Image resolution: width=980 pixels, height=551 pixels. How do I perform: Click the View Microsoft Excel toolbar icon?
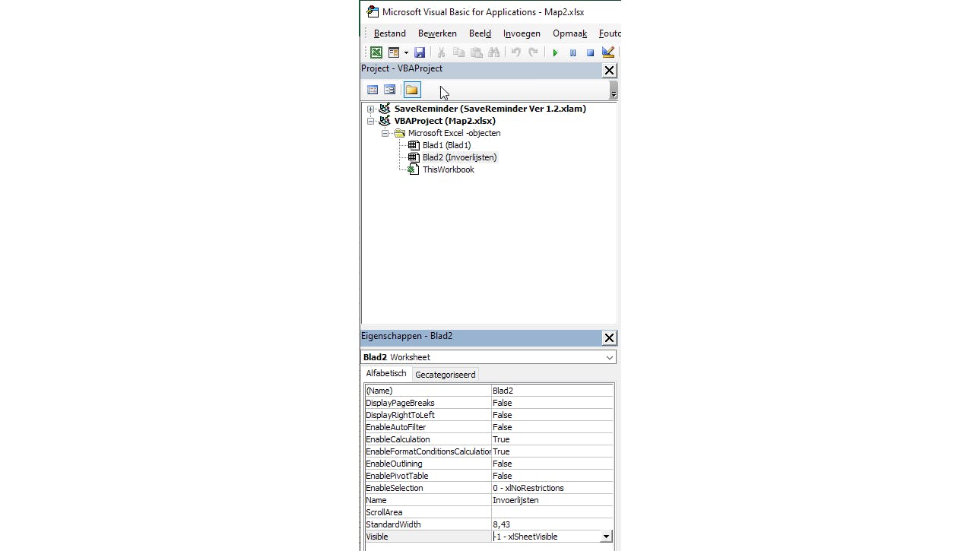click(376, 52)
